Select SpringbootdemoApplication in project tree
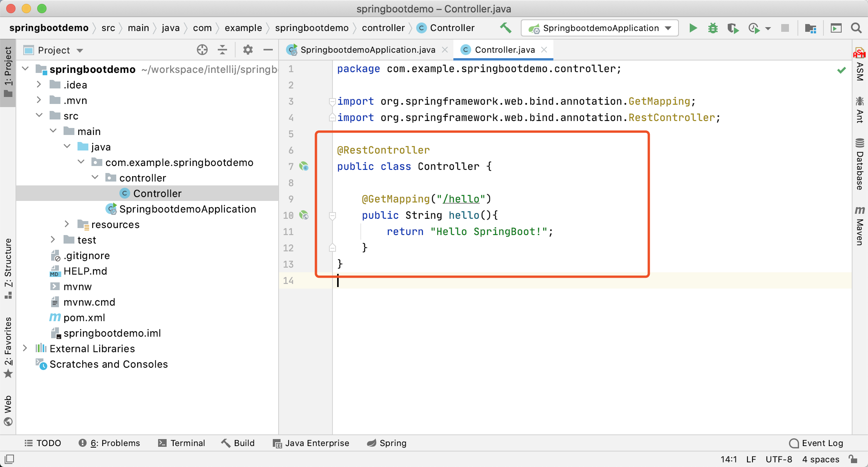Screen dimensions: 868x467 coord(188,209)
